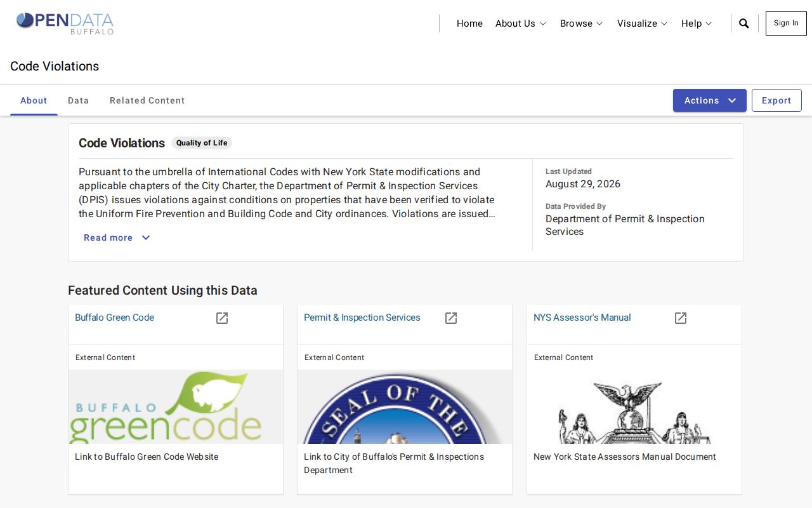Open the Buffalo Green Code link
The height and width of the screenshot is (508, 812).
coord(115,317)
